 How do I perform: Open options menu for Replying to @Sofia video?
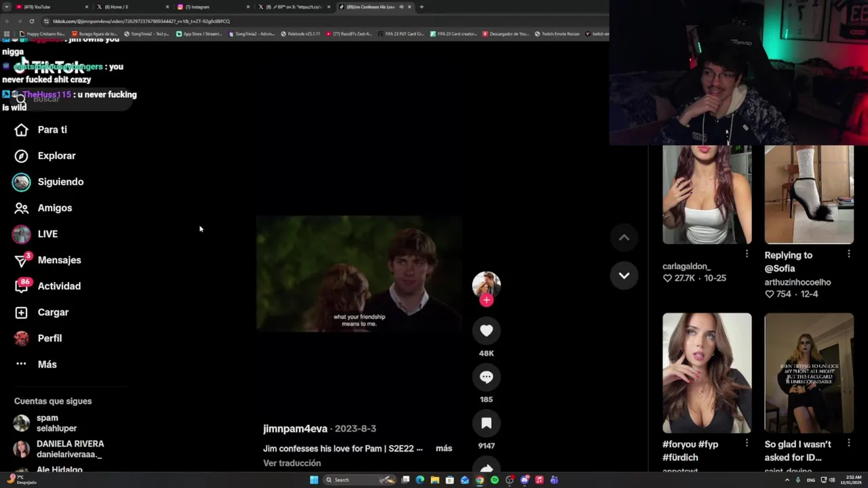[849, 253]
